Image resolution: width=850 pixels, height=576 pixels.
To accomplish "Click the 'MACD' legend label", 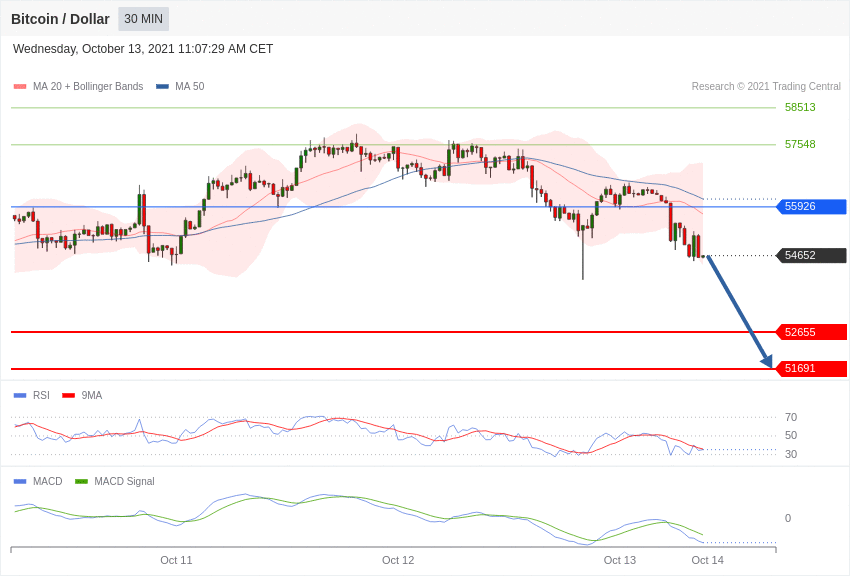I will point(47,481).
